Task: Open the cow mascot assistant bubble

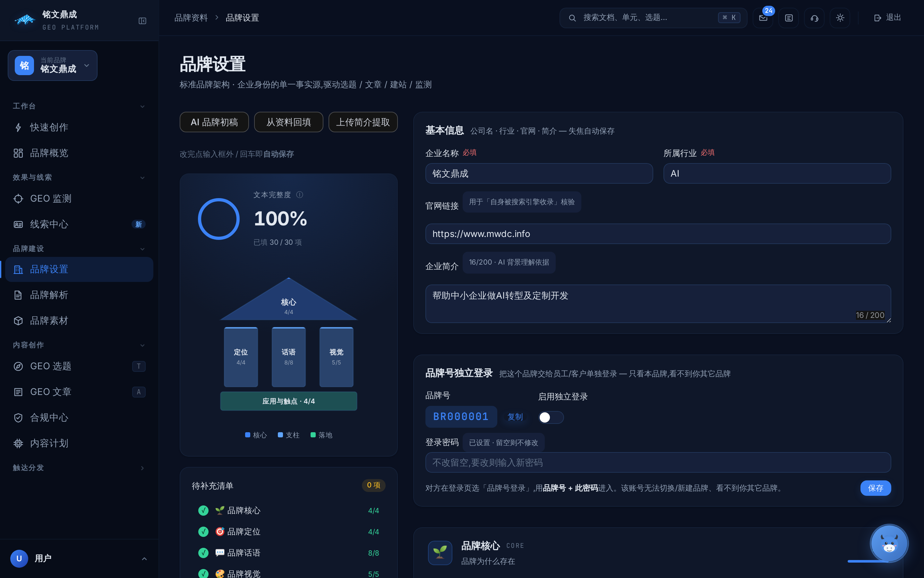Action: click(x=889, y=543)
